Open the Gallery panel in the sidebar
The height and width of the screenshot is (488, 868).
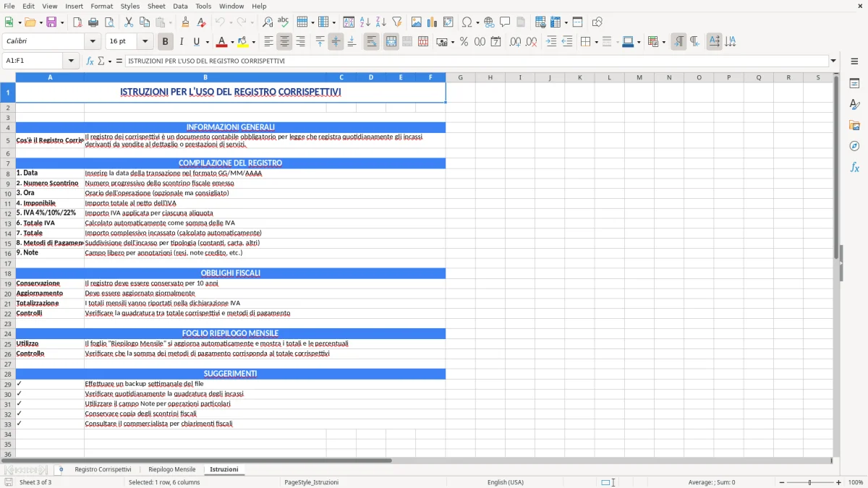pyautogui.click(x=855, y=125)
